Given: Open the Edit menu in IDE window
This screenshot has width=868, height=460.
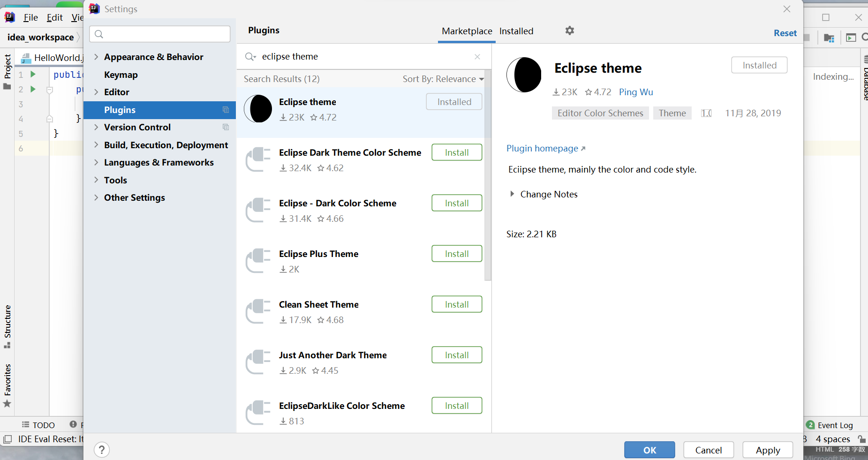Looking at the screenshot, I should pyautogui.click(x=54, y=17).
